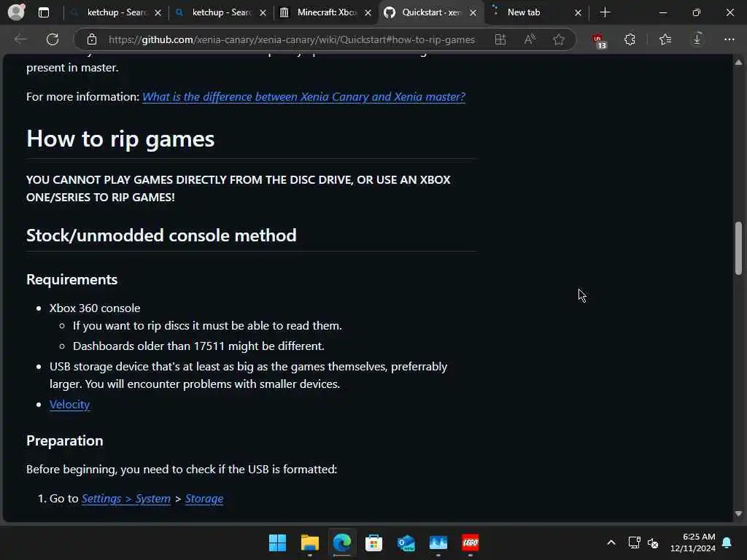
Task: Open the Xenia Canary versus master link
Action: coord(303,97)
